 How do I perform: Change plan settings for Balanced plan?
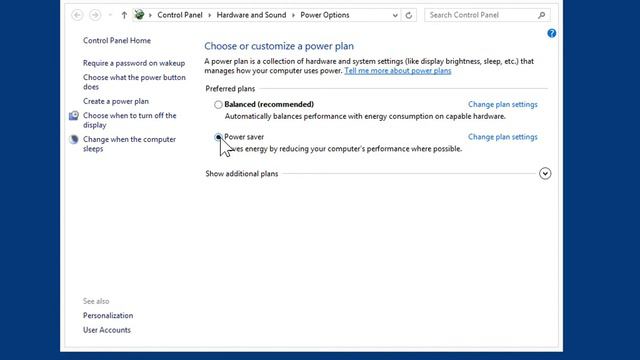[x=502, y=104]
